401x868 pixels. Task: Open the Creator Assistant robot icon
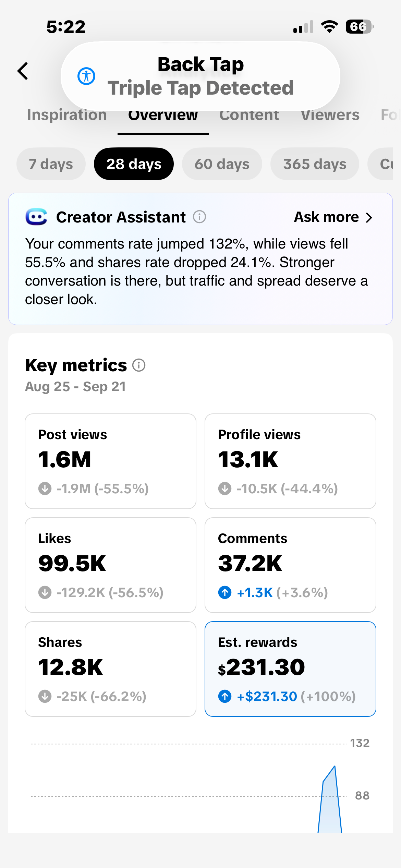(36, 217)
